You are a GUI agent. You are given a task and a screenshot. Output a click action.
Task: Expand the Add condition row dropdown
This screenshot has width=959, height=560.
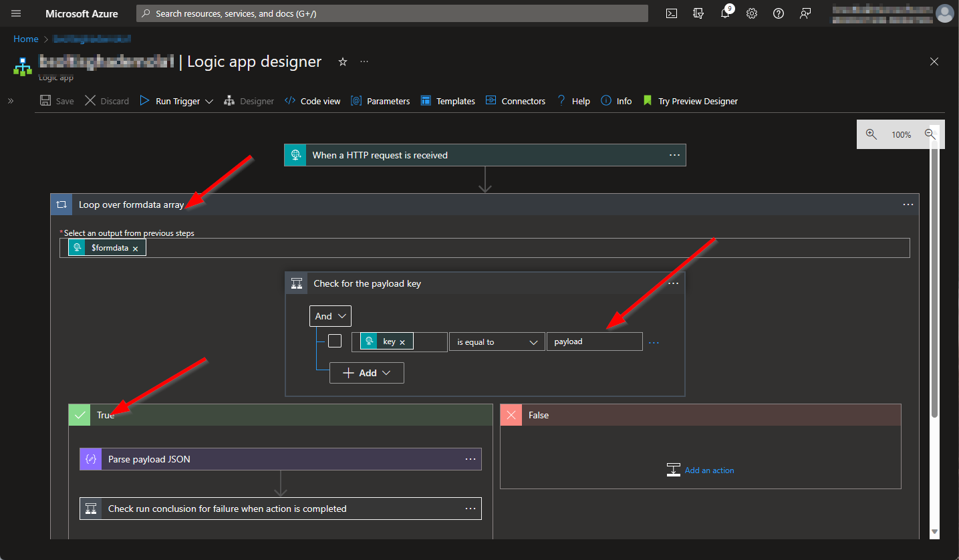(367, 373)
